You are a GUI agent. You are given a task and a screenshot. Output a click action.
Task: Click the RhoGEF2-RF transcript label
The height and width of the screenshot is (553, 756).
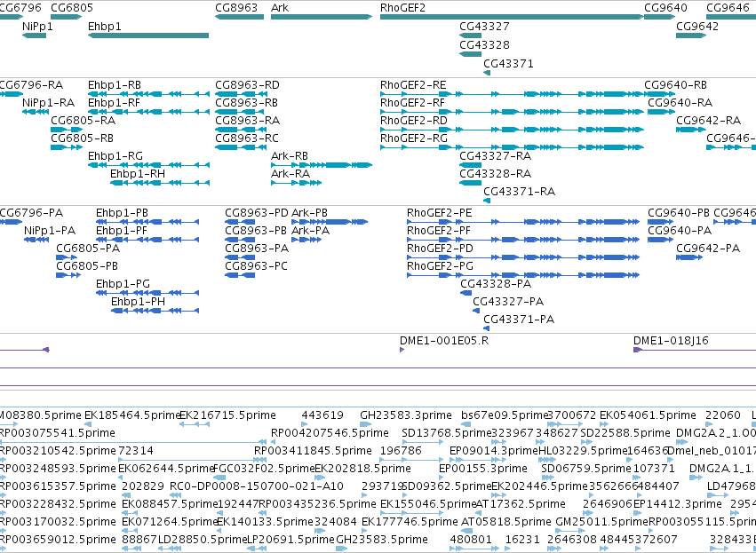coord(413,103)
